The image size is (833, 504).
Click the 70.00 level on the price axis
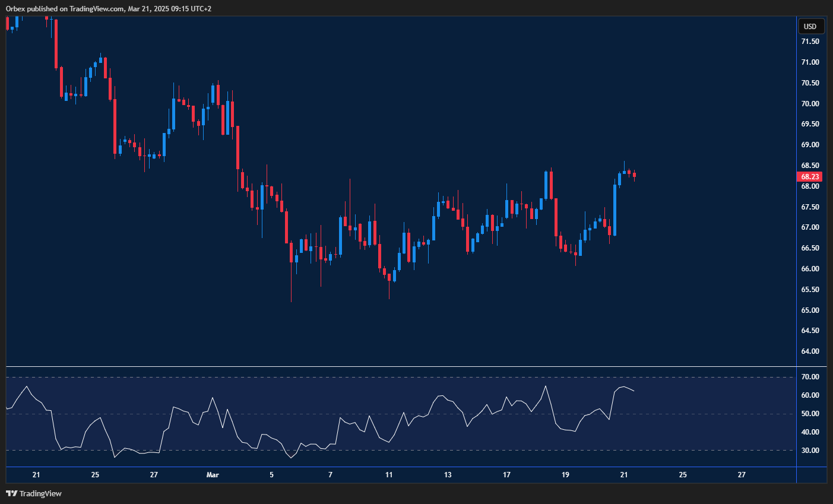pos(810,104)
